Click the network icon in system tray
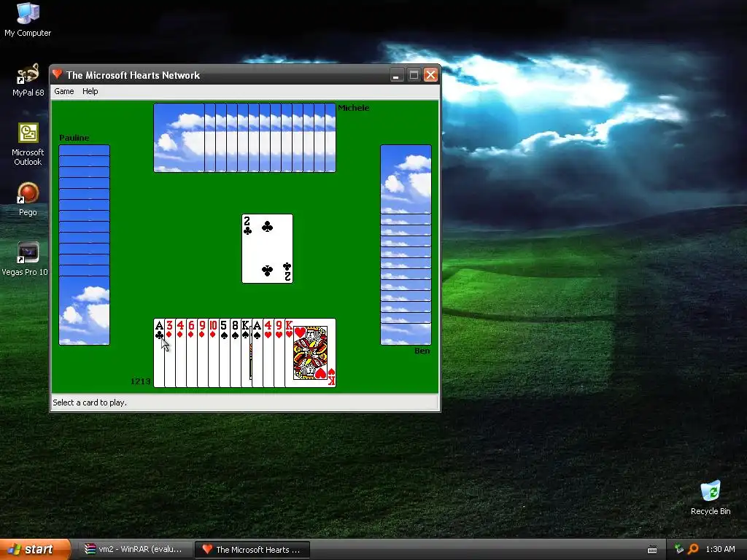This screenshot has width=747, height=560. (x=679, y=549)
